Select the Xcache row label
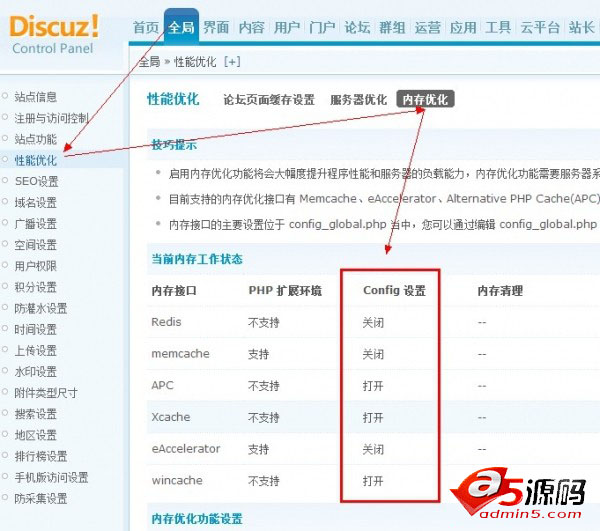 point(171,417)
